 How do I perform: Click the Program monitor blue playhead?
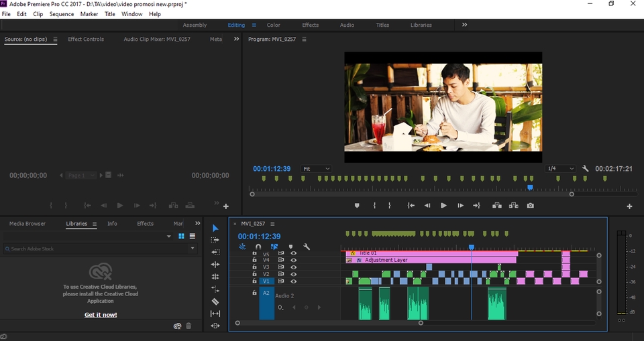(x=531, y=188)
